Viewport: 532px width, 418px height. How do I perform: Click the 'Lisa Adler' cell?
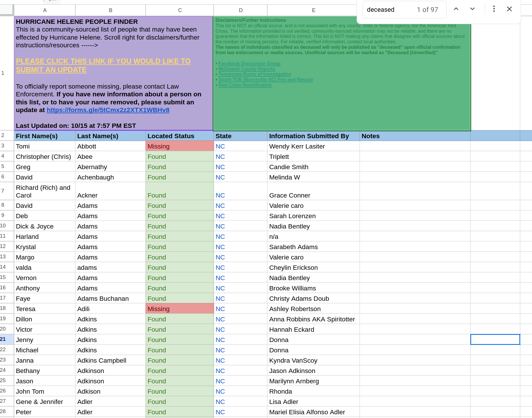click(313, 402)
